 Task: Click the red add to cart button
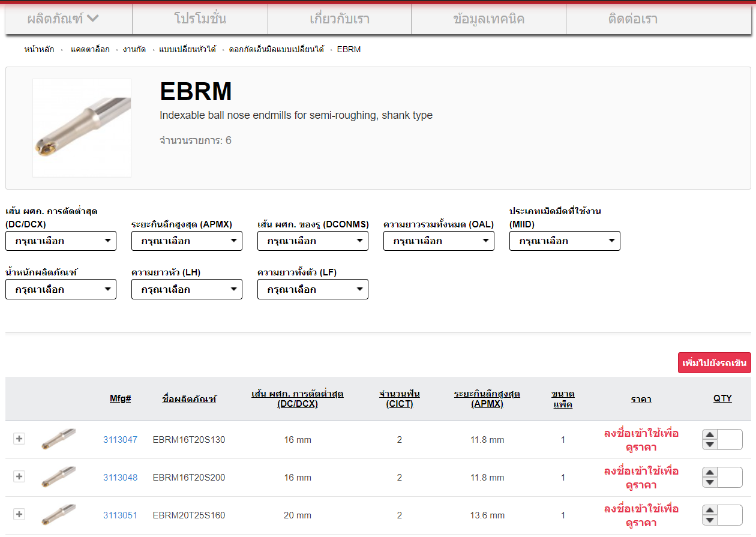[714, 363]
